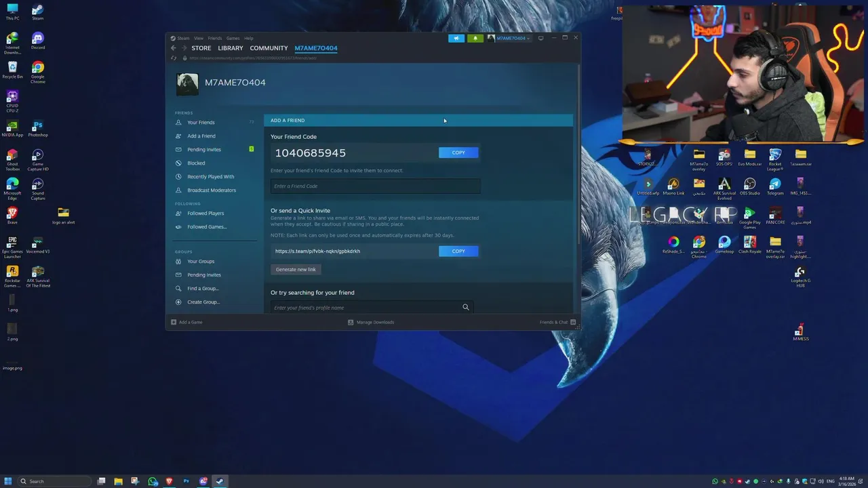The width and height of the screenshot is (868, 488).
Task: Open Manage Downloads
Action: point(371,322)
